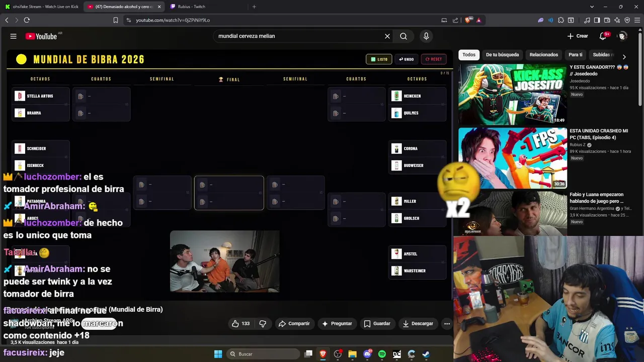Click HEINEKEN in the bracket

(x=418, y=96)
